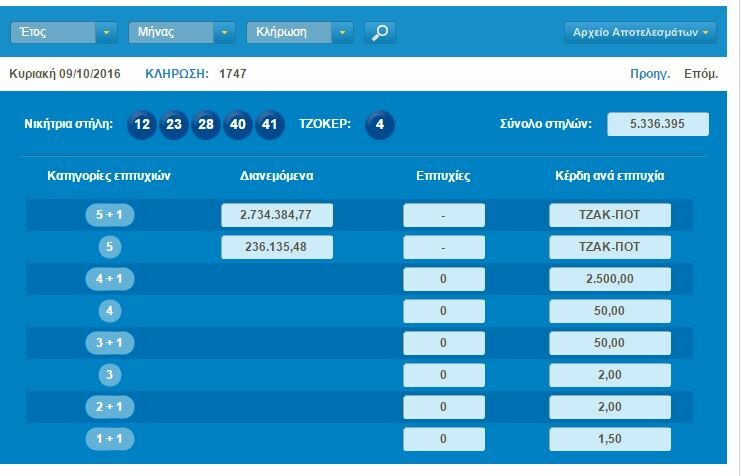The width and height of the screenshot is (741, 476).
Task: Click winning number ball 28
Action: (x=206, y=124)
